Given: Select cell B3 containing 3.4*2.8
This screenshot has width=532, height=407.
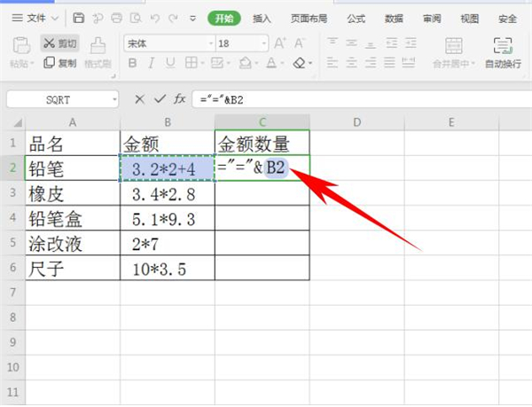Looking at the screenshot, I should coord(167,193).
